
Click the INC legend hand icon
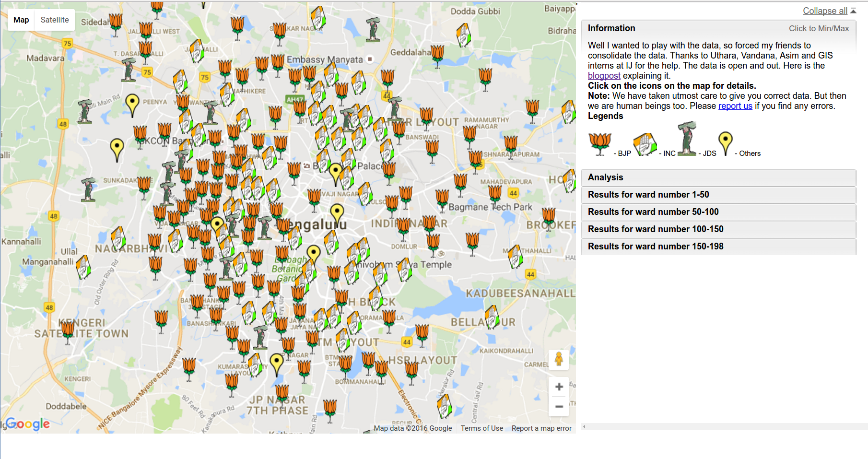click(x=645, y=144)
